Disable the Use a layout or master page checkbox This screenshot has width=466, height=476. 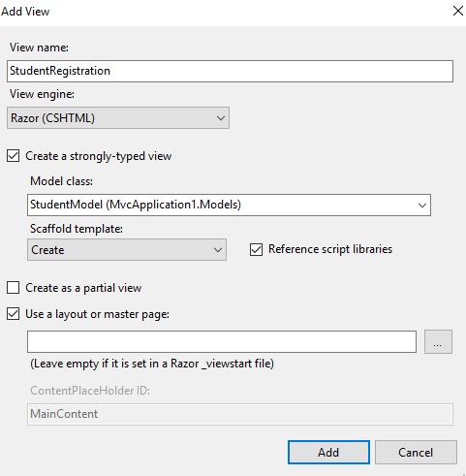(x=13, y=314)
